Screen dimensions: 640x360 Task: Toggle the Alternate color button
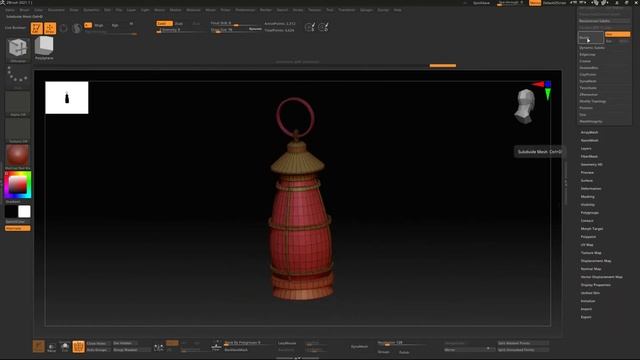click(x=18, y=228)
